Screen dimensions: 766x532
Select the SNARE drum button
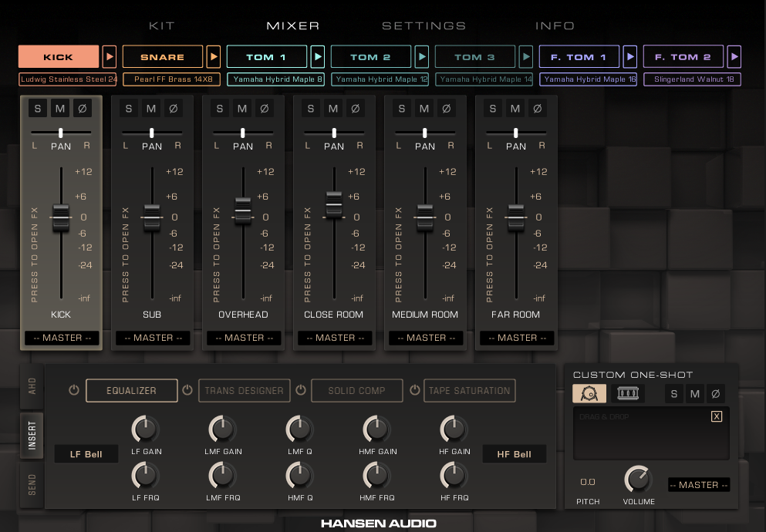coord(162,57)
